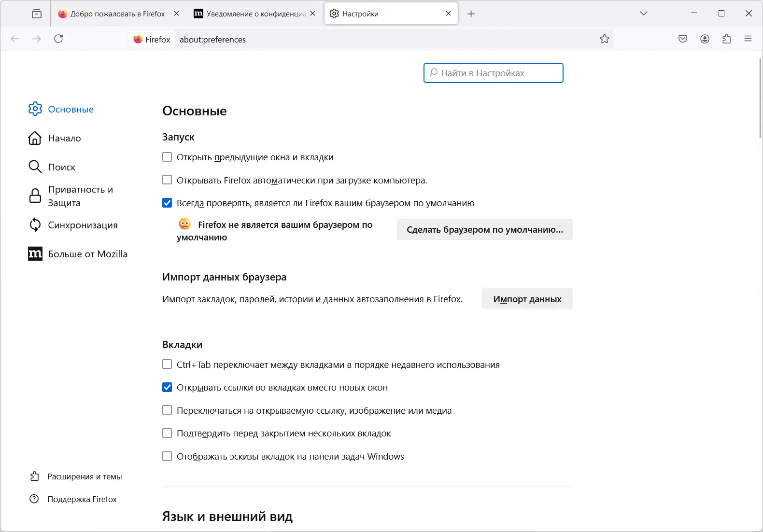Open "Приватность и Защита" settings section
The height and width of the screenshot is (532, 763).
click(80, 196)
